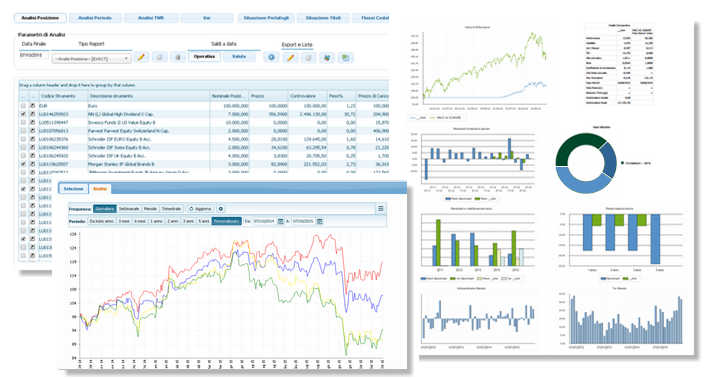The width and height of the screenshot is (713, 379).
Task: Click the round blue icon after the Valuta button
Action: (271, 57)
